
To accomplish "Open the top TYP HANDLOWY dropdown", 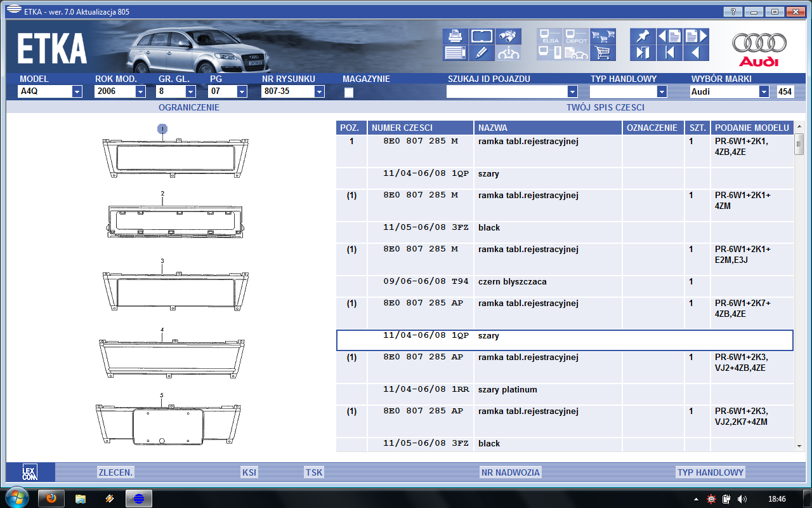I will pyautogui.click(x=662, y=91).
